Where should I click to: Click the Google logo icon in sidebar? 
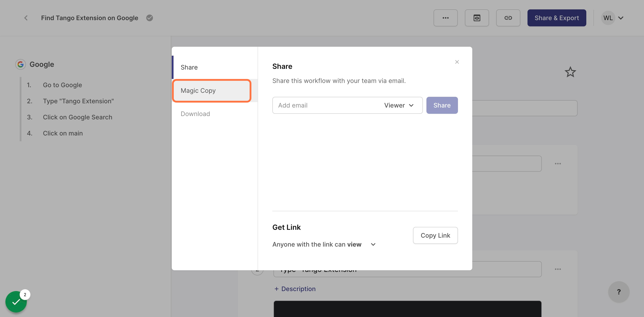point(21,64)
